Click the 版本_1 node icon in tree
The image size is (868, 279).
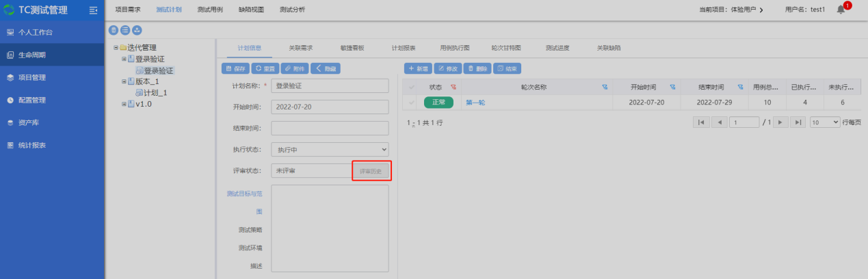click(x=131, y=81)
